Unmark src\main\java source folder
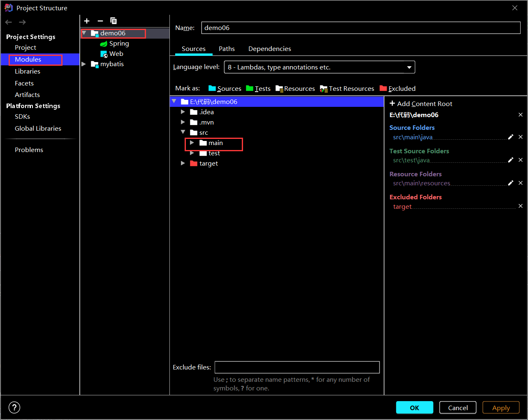 pos(521,137)
